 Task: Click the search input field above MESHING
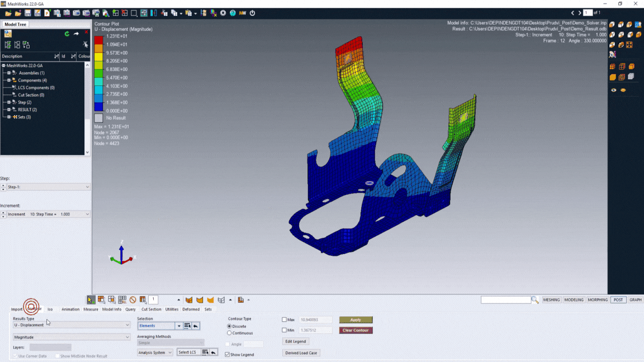tap(505, 300)
